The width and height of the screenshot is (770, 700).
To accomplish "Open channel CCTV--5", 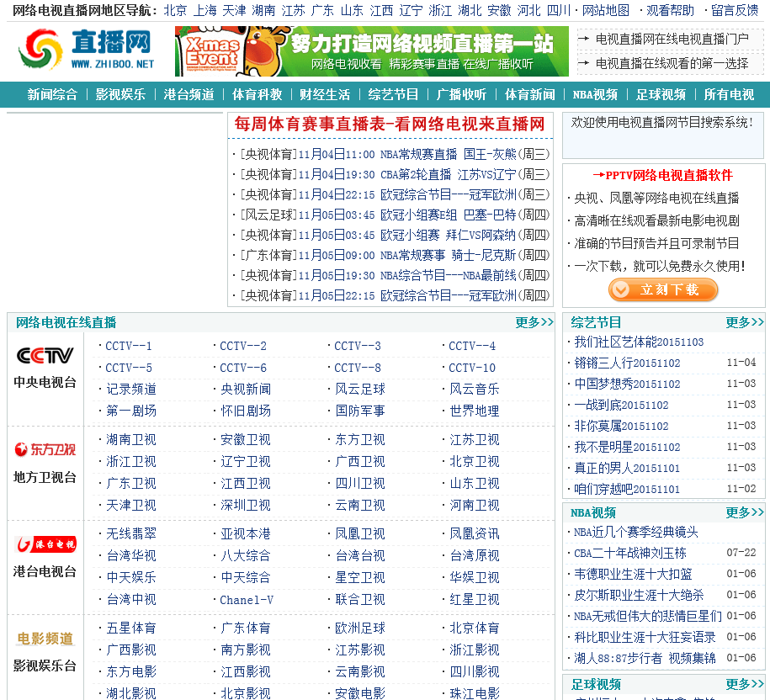I will tap(129, 368).
